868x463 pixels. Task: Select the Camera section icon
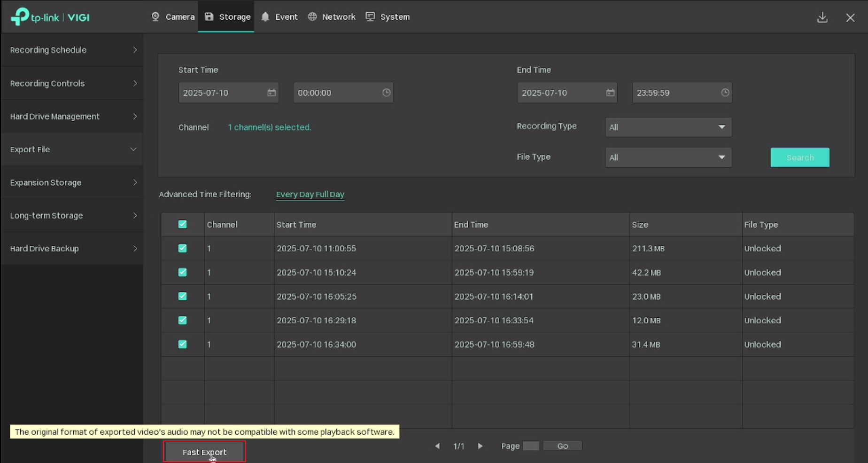[155, 16]
